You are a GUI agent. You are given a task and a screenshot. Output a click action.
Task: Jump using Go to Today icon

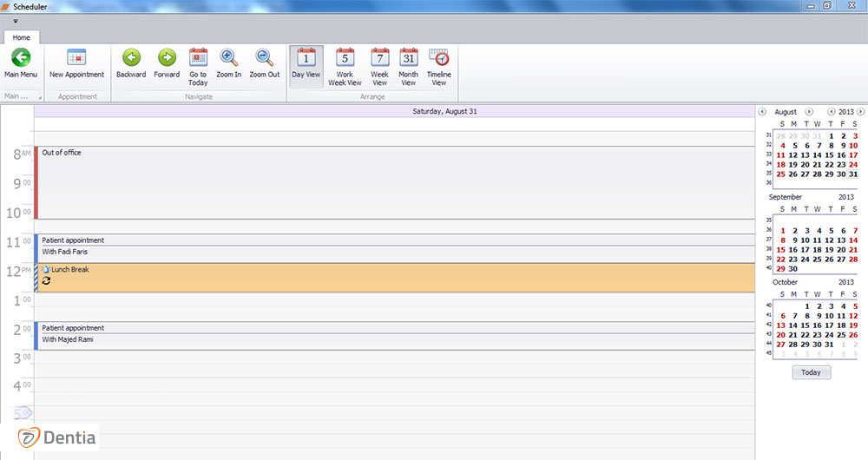pyautogui.click(x=198, y=59)
